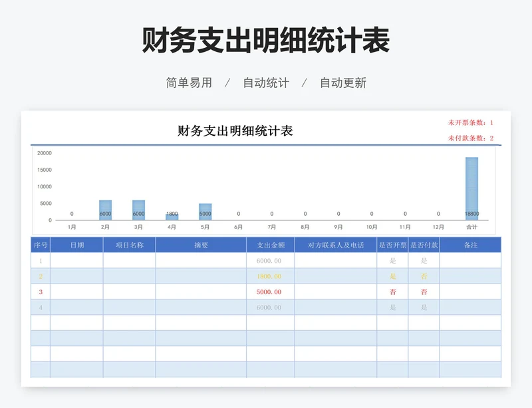
Task: Click row 2 是否付款 value 否
Action: coord(424,276)
